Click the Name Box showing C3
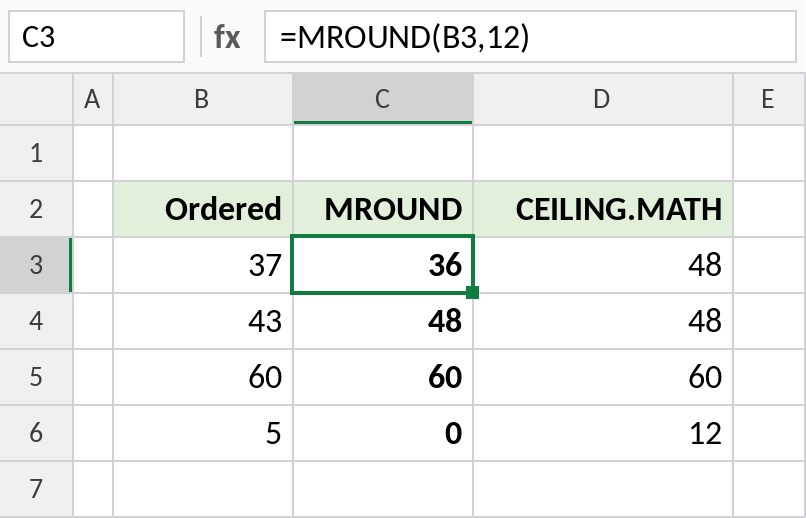Image resolution: width=806 pixels, height=518 pixels. 97,36
